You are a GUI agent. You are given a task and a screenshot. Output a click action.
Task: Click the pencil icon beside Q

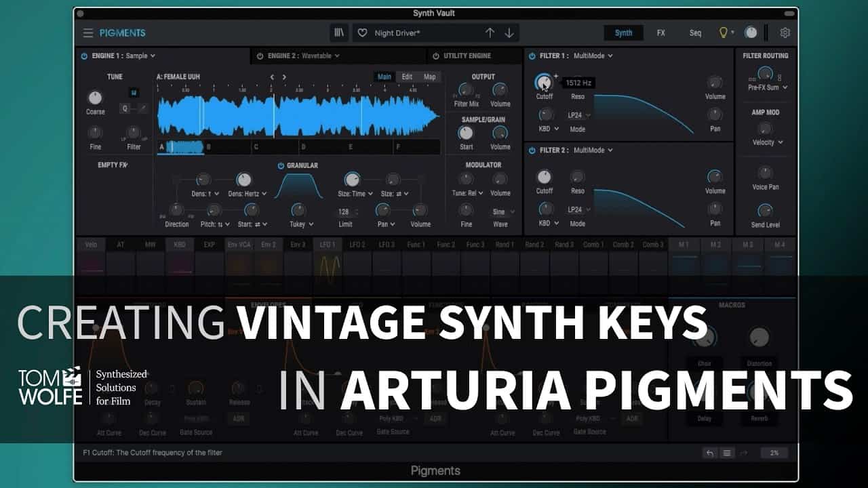(x=143, y=108)
